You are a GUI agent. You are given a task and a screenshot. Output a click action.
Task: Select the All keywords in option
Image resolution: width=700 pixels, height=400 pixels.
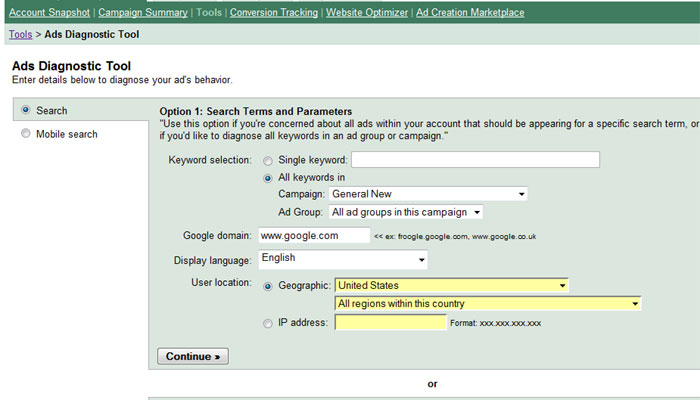pos(268,178)
